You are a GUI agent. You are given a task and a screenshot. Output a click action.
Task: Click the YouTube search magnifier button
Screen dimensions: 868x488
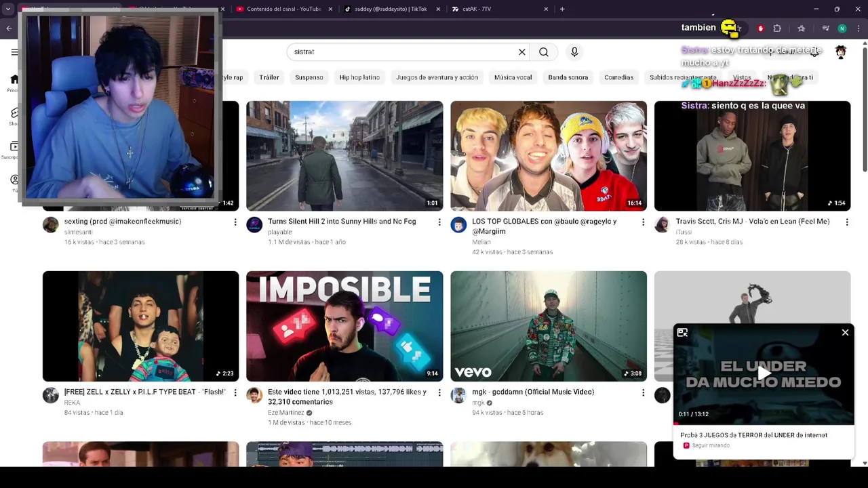tap(544, 52)
